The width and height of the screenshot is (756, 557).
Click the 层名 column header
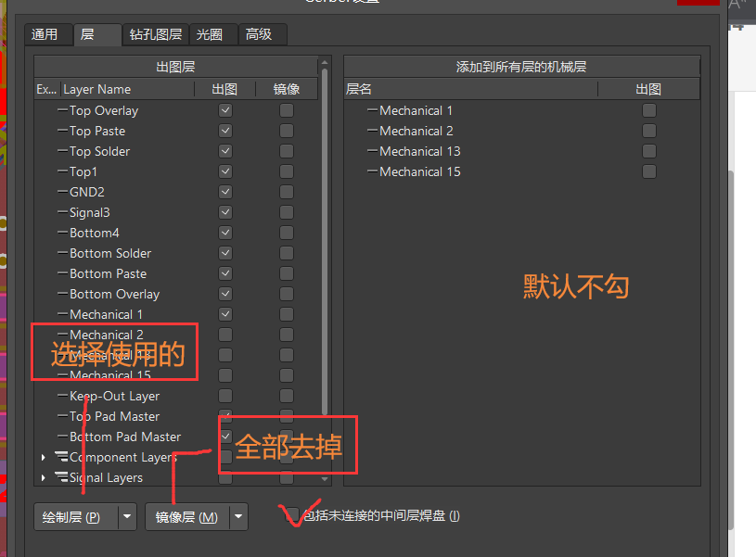pos(471,89)
